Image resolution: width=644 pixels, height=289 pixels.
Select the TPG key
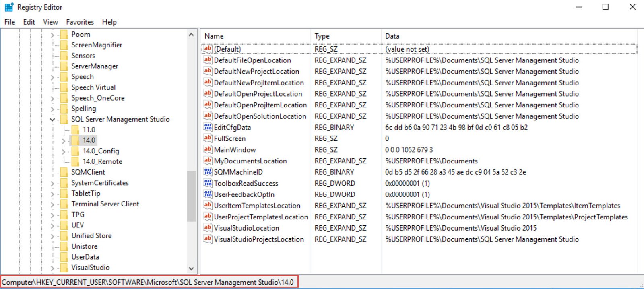click(x=78, y=214)
